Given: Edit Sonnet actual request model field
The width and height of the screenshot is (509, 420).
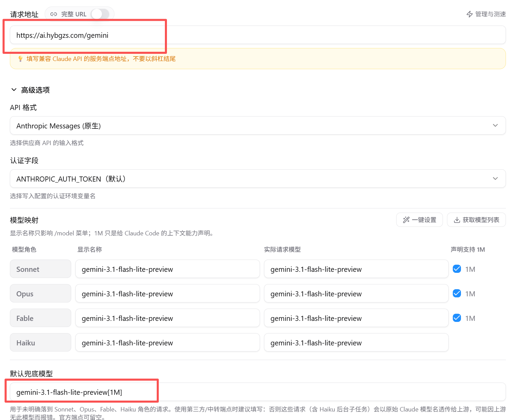Looking at the screenshot, I should 356,269.
